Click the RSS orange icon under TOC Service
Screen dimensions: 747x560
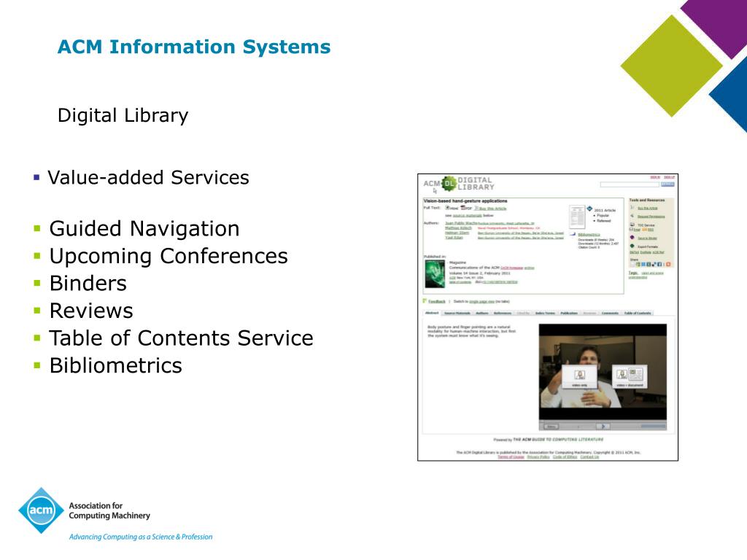point(645,230)
